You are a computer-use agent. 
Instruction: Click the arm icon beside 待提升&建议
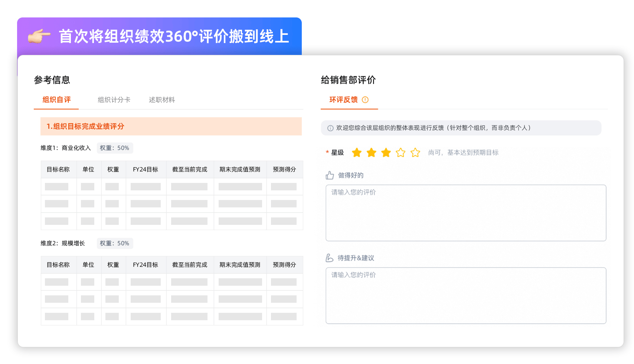click(330, 258)
